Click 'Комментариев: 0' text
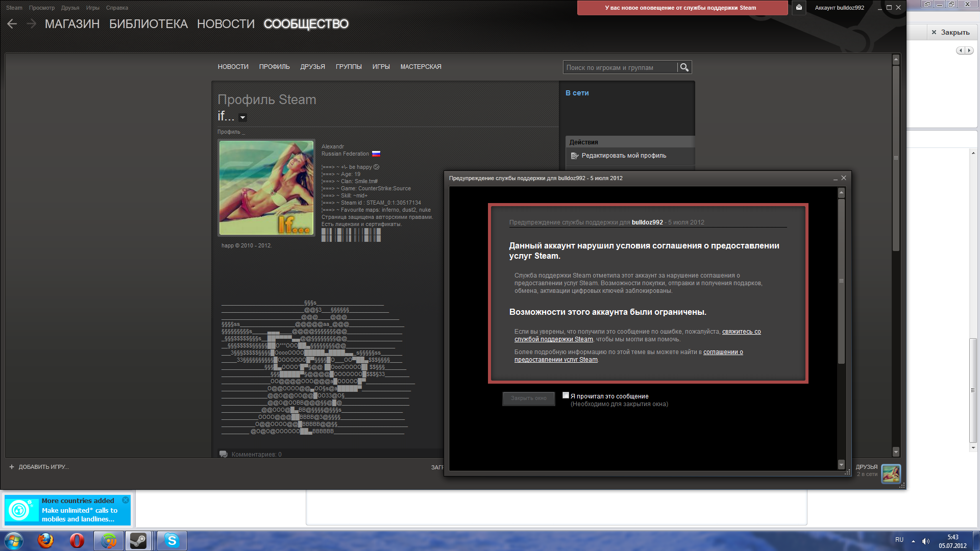Image resolution: width=980 pixels, height=551 pixels. click(x=256, y=454)
